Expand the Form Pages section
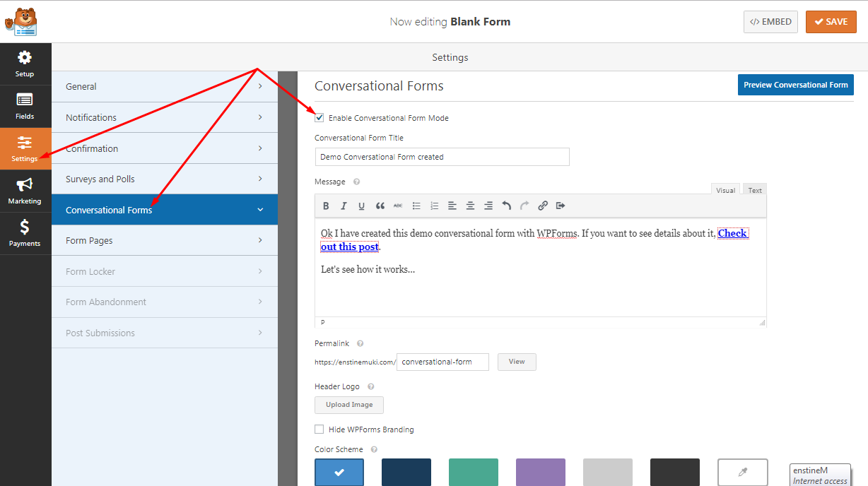868x486 pixels. (x=165, y=240)
